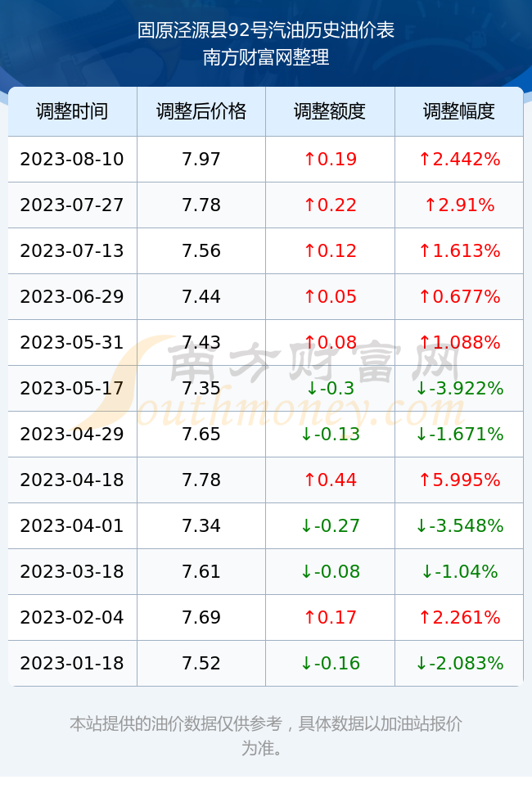Select the 2023-08-10 date cell
Viewport: 532px width, 802px height.
tap(72, 159)
